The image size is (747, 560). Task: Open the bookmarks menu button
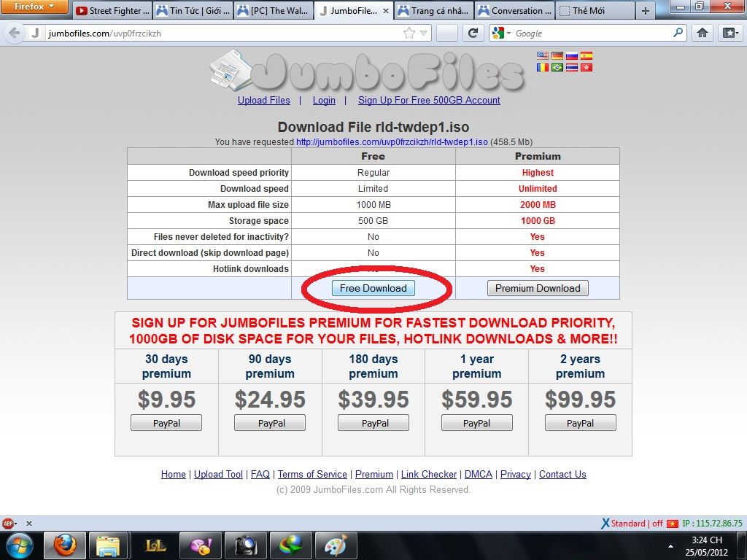(730, 33)
